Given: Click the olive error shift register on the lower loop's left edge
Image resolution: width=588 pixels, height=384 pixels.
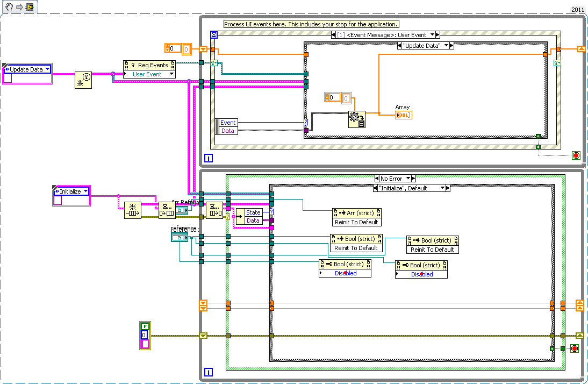Looking at the screenshot, I should click(x=203, y=336).
